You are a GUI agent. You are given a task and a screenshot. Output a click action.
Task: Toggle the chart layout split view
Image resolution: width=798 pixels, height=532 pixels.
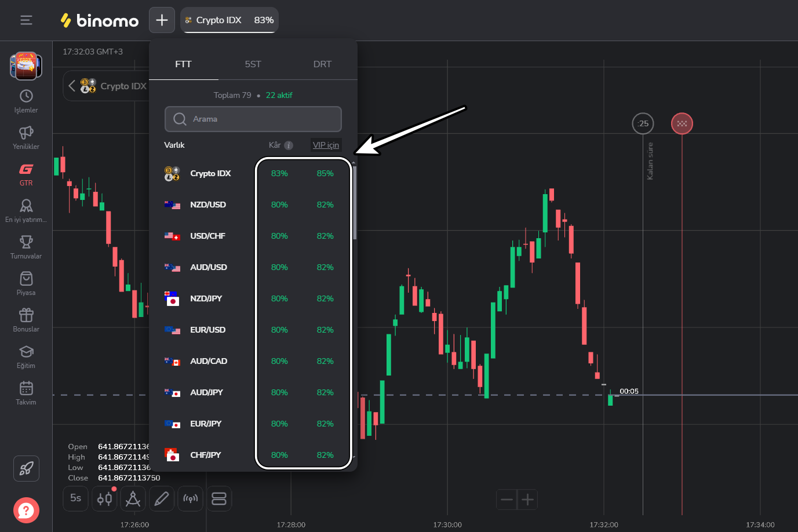click(x=219, y=498)
